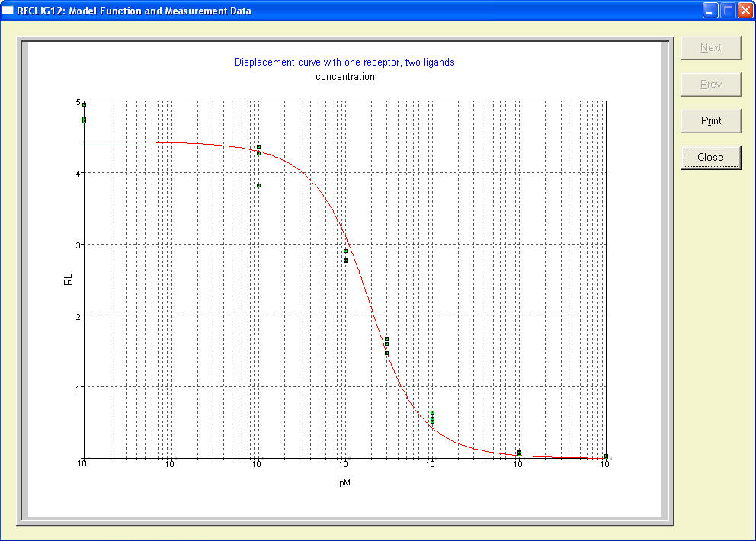This screenshot has width=756, height=541.
Task: Click the y-axis tick label '1'
Action: [x=78, y=387]
